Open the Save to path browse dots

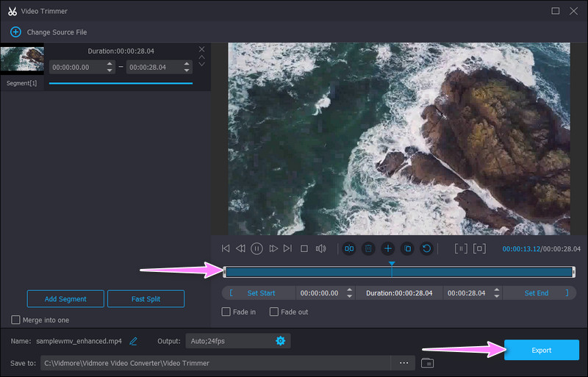point(404,363)
